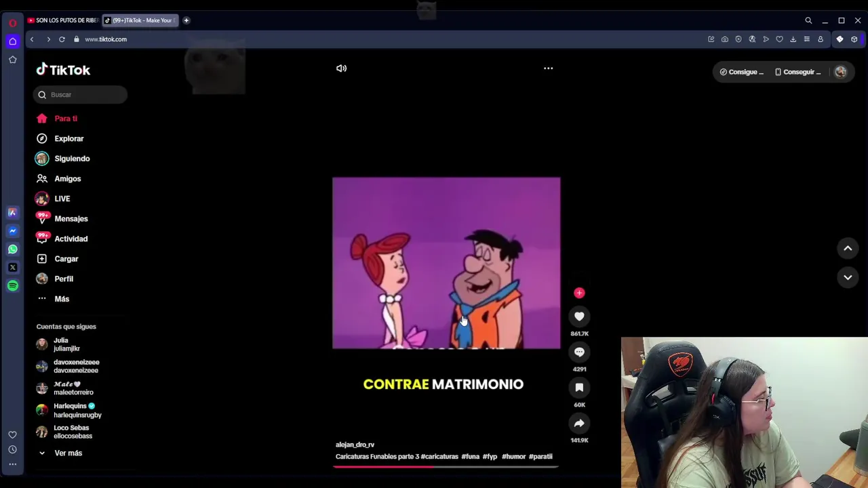
Task: Click the #funa hashtag
Action: [x=471, y=457]
